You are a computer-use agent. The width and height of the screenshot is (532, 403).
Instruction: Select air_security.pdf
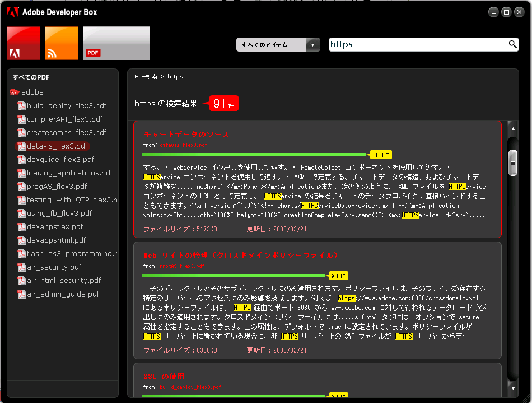coord(54,267)
